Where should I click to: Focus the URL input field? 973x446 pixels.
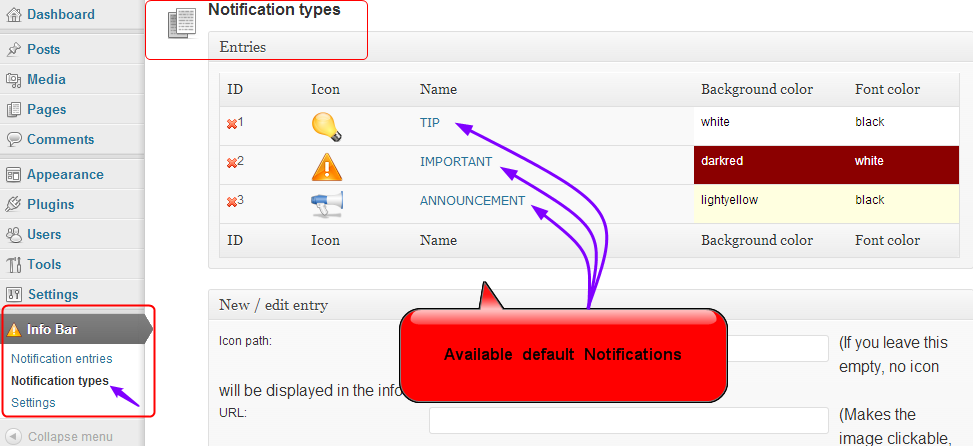(x=629, y=421)
